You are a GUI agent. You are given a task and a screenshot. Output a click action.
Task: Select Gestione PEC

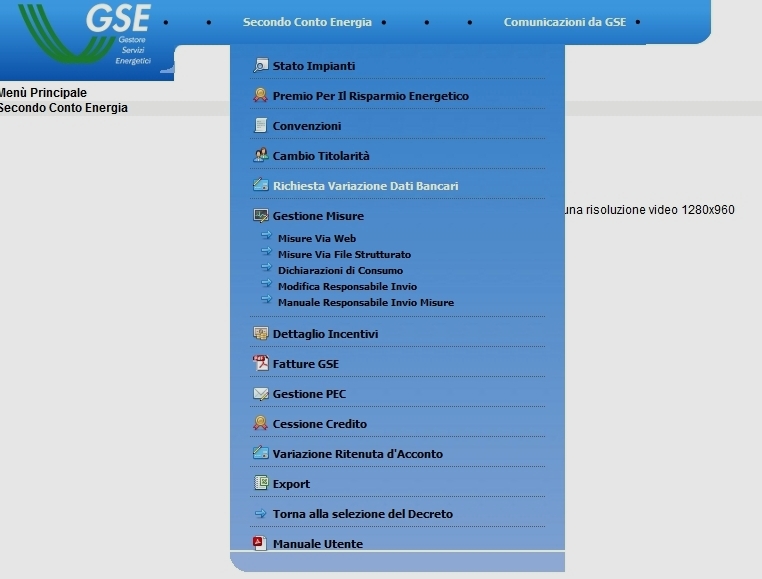(x=309, y=394)
